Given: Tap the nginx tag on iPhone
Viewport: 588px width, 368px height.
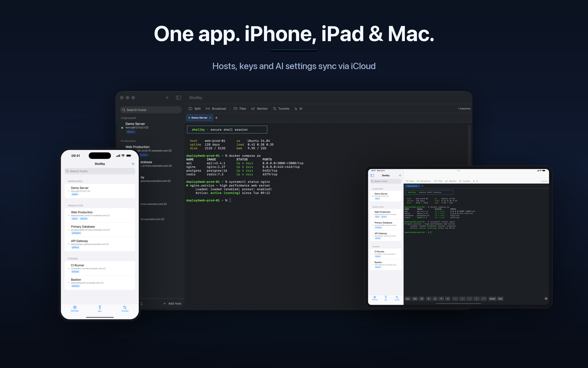Looking at the screenshot, I should (x=75, y=219).
